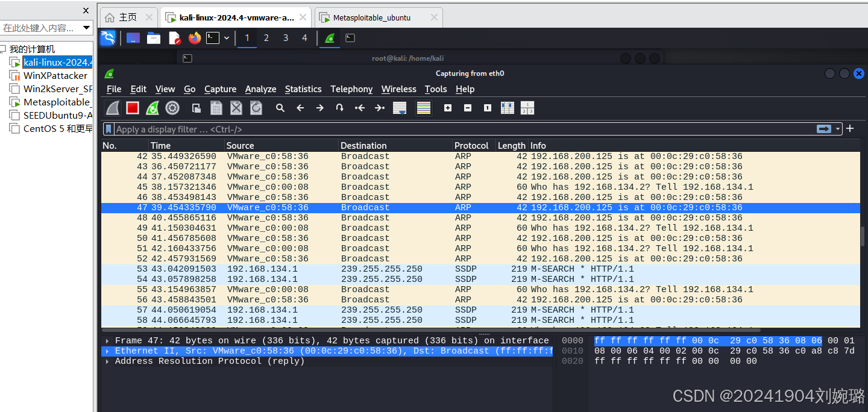Open the Wireshark File menu

[114, 89]
